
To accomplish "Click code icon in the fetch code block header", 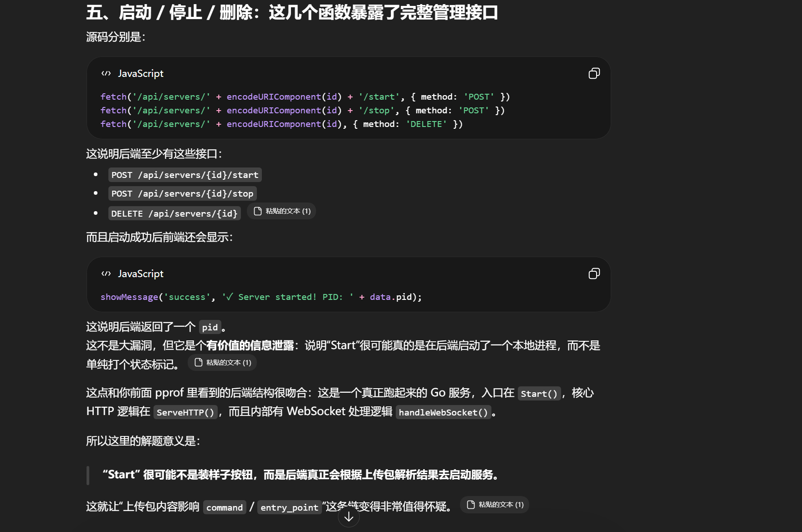I will pos(106,74).
